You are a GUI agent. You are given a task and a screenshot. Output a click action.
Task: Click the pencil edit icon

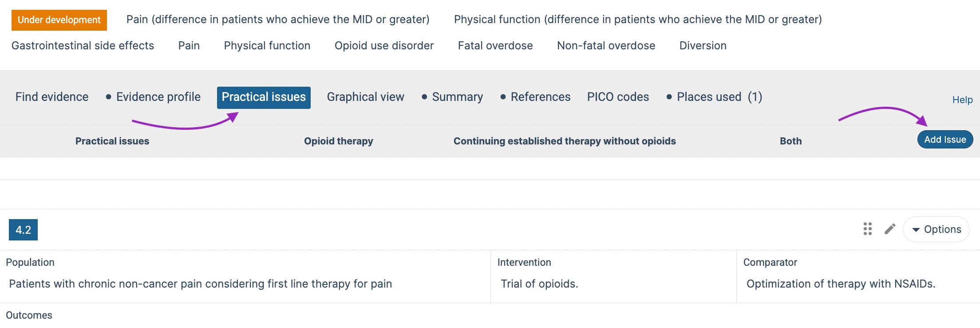890,229
